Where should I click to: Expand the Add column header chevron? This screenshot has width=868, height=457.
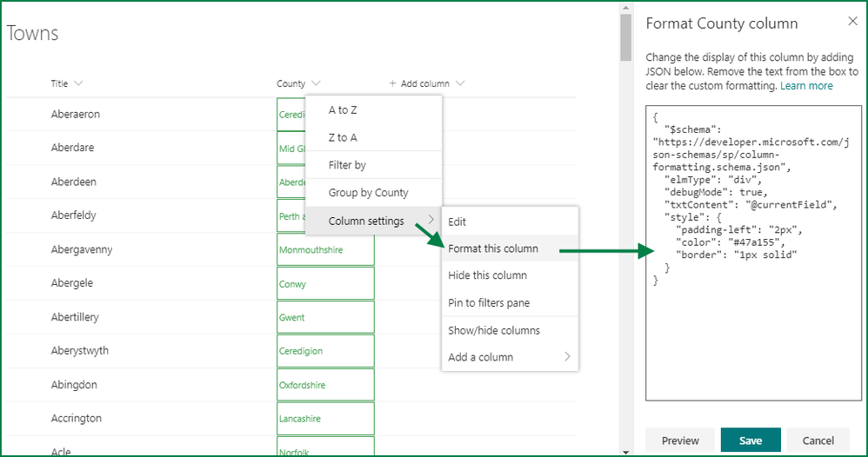(460, 84)
